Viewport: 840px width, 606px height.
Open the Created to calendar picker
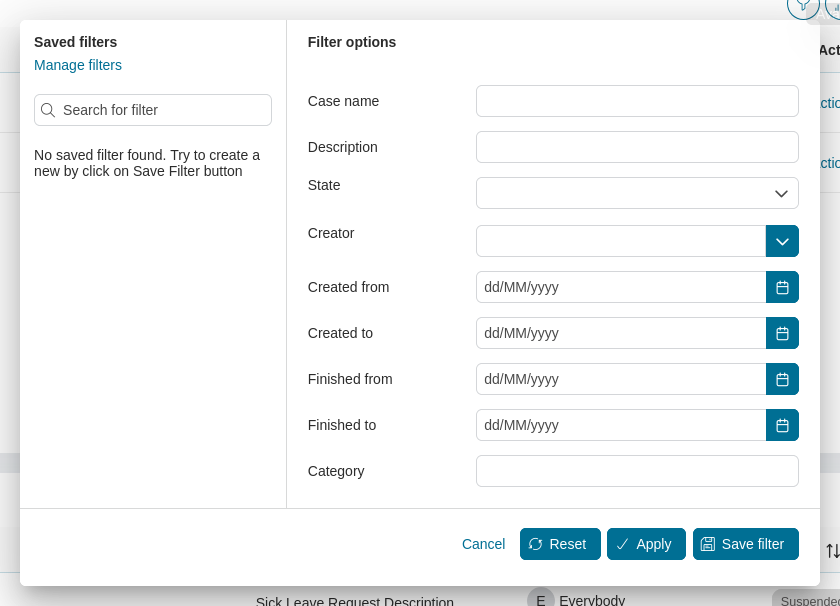click(782, 333)
